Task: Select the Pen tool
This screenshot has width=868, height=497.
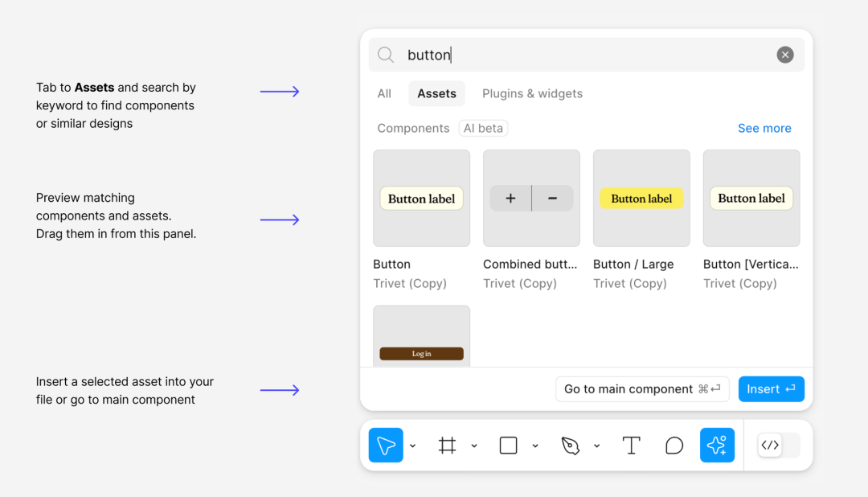Action: click(570, 445)
